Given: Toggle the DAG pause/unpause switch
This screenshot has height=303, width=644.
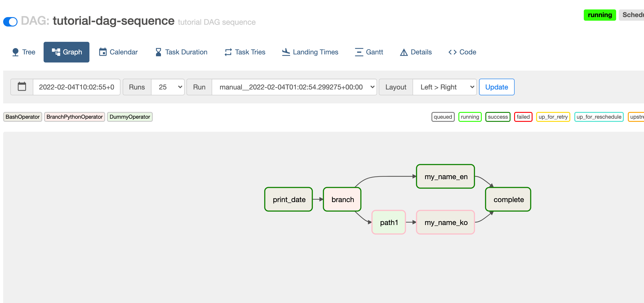Looking at the screenshot, I should pos(10,22).
